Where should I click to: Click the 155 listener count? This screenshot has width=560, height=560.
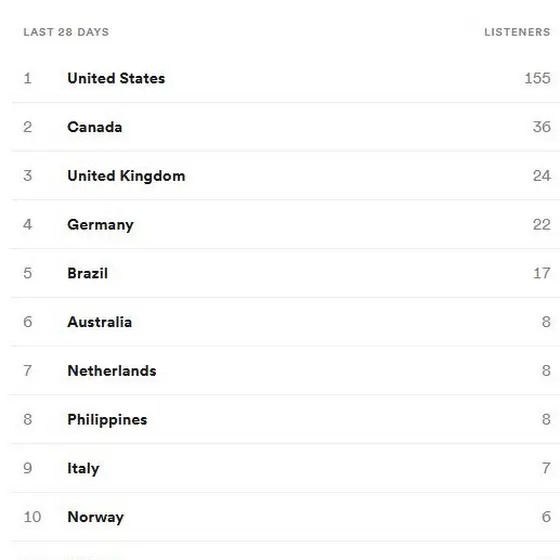click(x=538, y=78)
